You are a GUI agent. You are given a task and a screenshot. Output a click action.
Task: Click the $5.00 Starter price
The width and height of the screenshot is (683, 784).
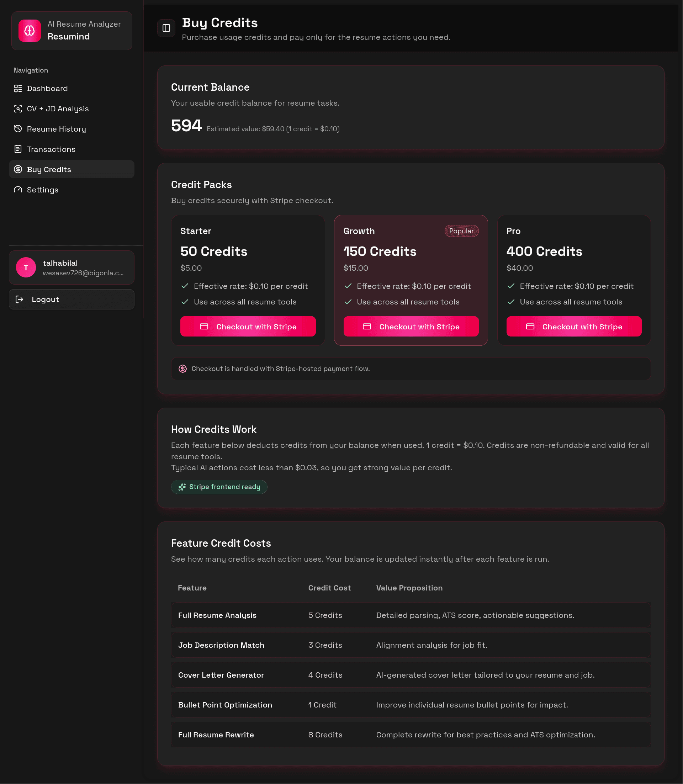pos(191,268)
